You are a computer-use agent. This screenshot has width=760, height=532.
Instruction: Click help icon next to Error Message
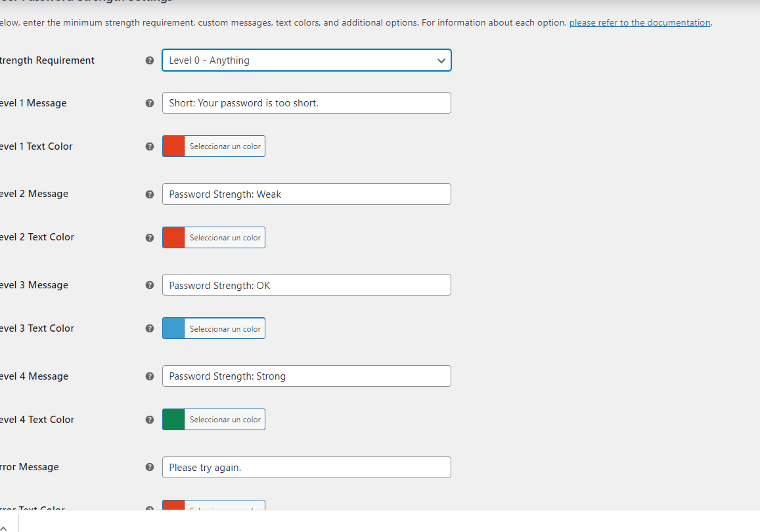click(150, 467)
